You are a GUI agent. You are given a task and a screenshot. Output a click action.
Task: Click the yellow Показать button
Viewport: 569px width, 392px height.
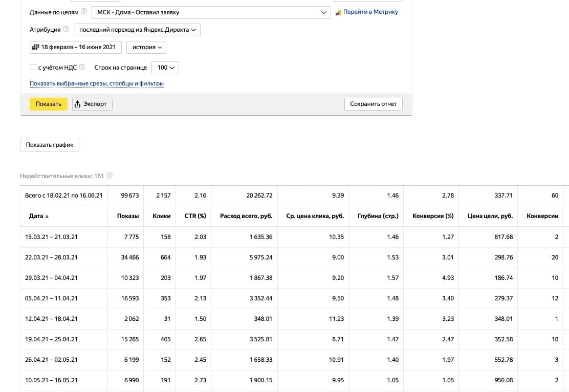(x=49, y=104)
